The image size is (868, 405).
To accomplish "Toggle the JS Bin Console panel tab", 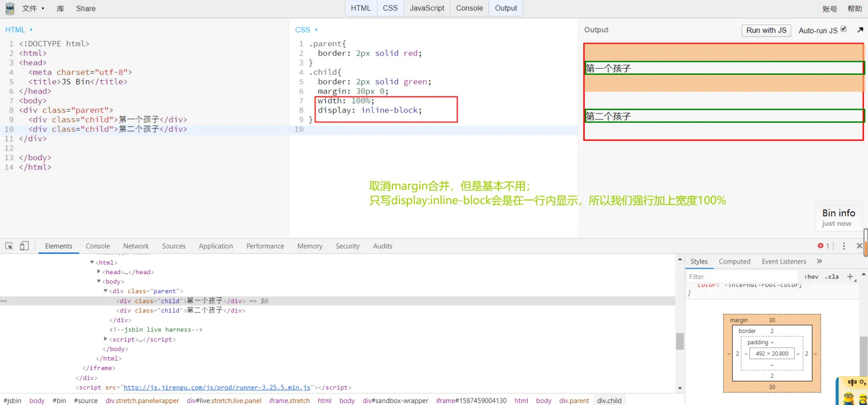I will point(470,8).
